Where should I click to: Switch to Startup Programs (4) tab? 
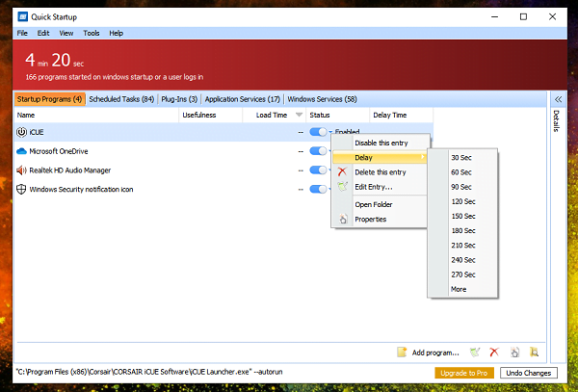tap(49, 99)
